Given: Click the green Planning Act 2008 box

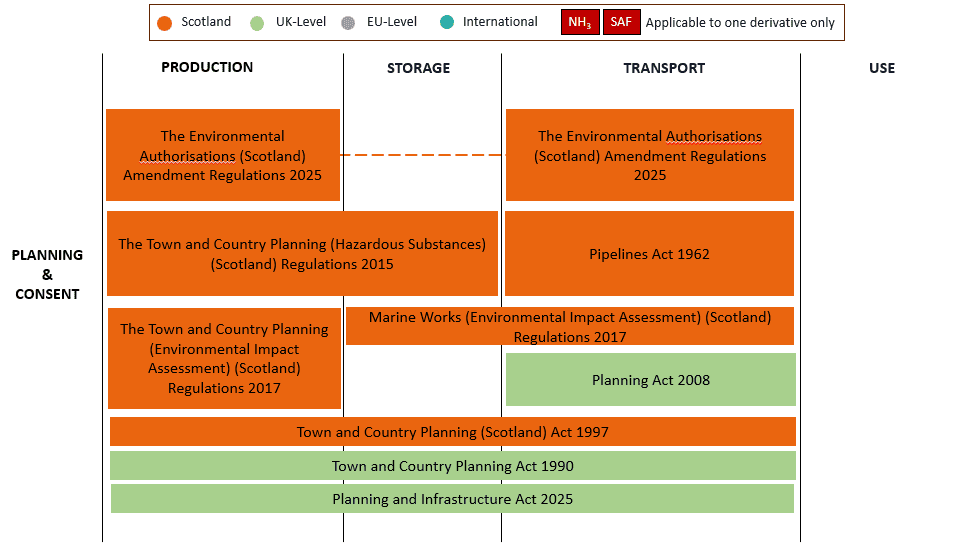Looking at the screenshot, I should coord(651,379).
